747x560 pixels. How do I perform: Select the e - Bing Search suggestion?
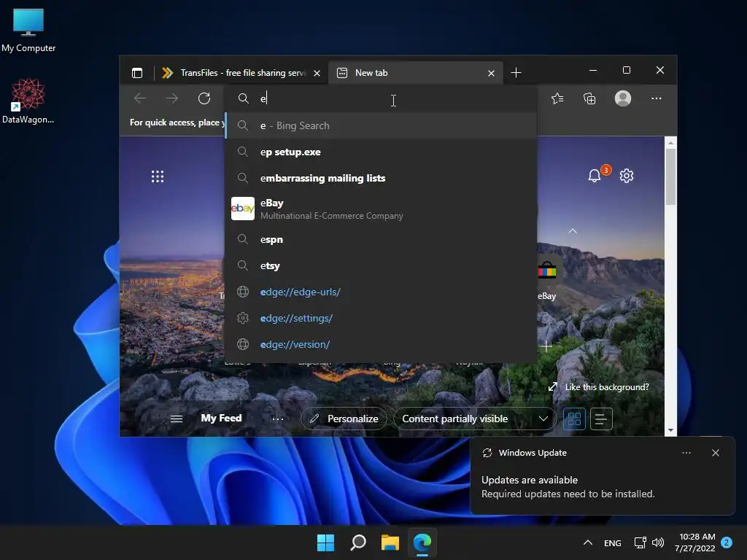tap(381, 125)
